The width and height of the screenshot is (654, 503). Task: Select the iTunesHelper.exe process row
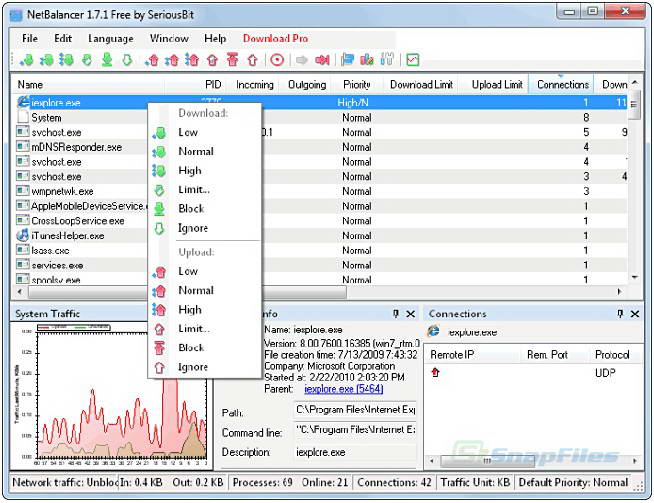(x=67, y=236)
